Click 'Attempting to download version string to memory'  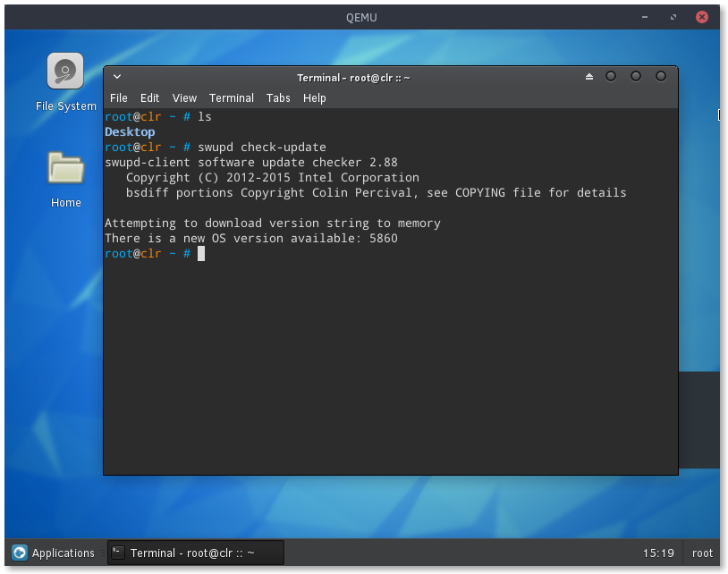(272, 224)
